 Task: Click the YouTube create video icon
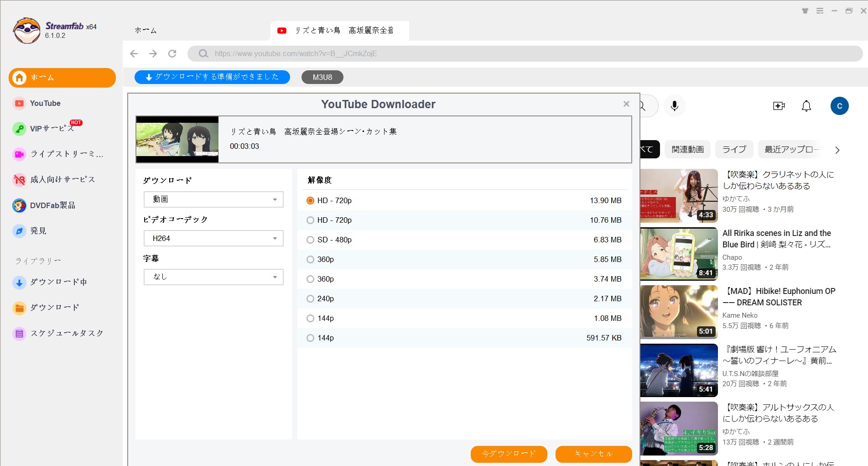779,106
